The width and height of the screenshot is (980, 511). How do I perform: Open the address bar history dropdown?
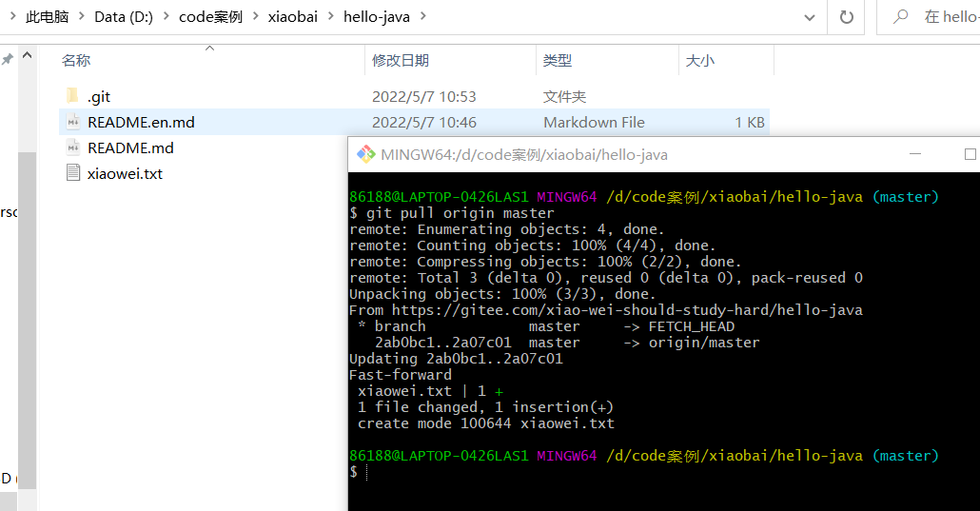810,17
